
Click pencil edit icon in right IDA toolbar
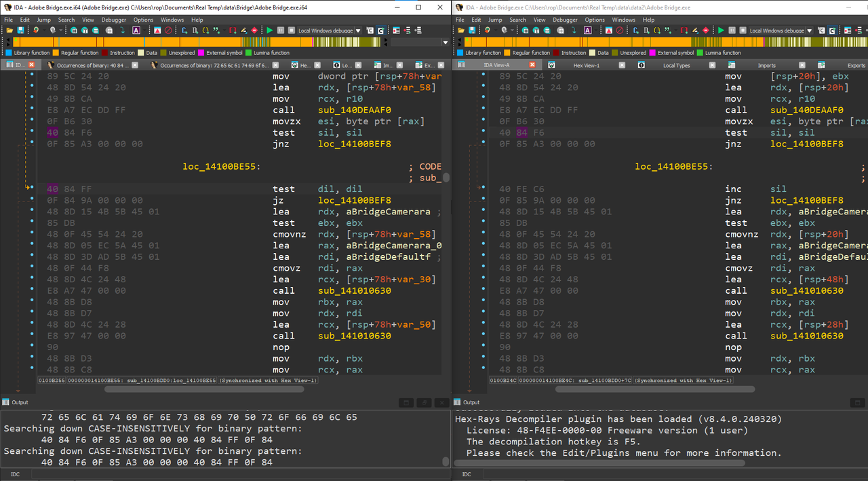(694, 31)
